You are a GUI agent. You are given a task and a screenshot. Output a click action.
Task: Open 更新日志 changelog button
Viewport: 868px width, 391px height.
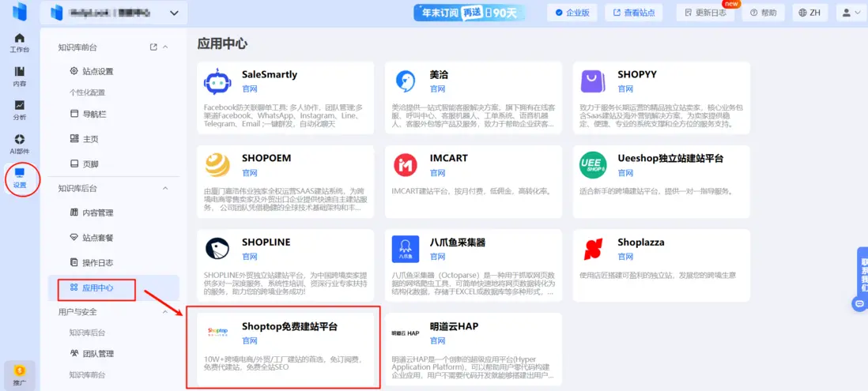pos(705,12)
